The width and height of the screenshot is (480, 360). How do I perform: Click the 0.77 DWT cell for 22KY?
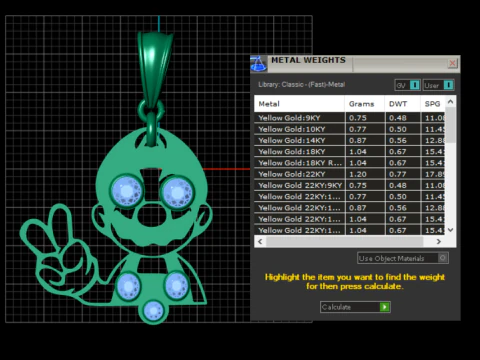coord(402,174)
